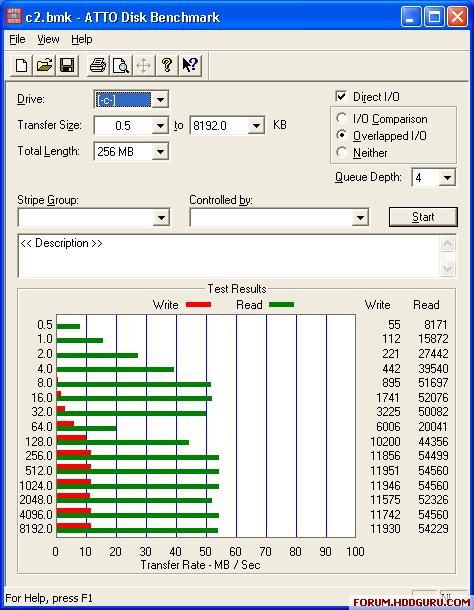The width and height of the screenshot is (474, 610).
Task: Open the Queue Depth dropdown
Action: pos(447,178)
